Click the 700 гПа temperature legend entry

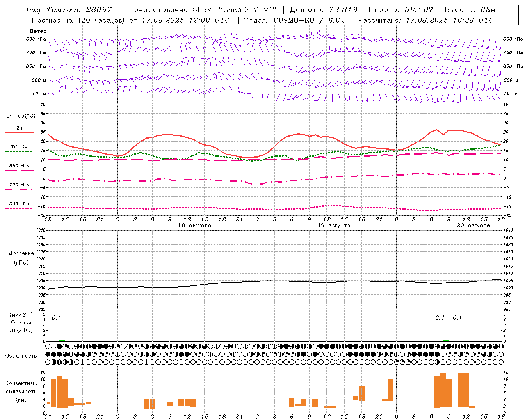19,185
